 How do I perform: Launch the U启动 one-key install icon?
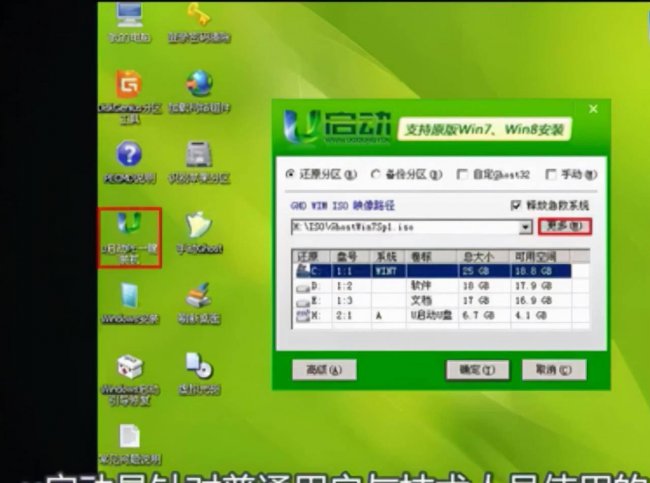129,238
